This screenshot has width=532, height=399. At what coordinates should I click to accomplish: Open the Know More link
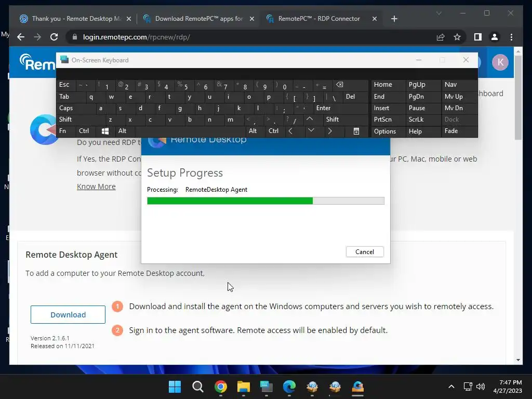click(96, 187)
